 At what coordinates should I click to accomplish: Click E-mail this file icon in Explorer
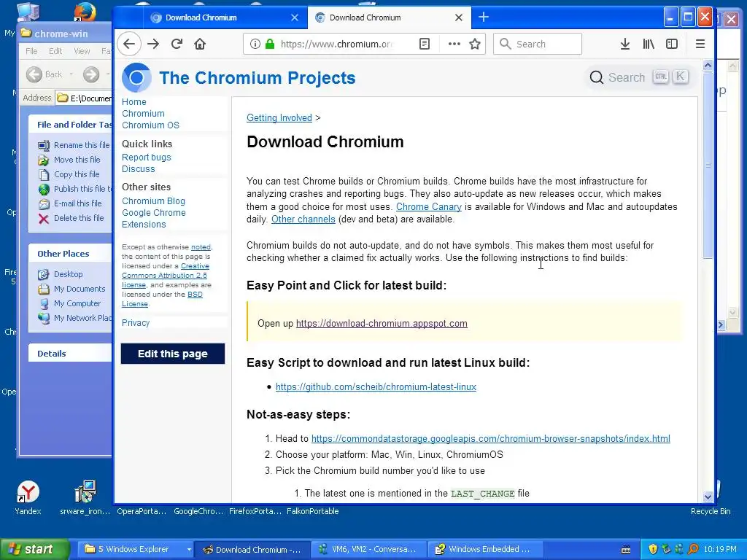pos(43,204)
